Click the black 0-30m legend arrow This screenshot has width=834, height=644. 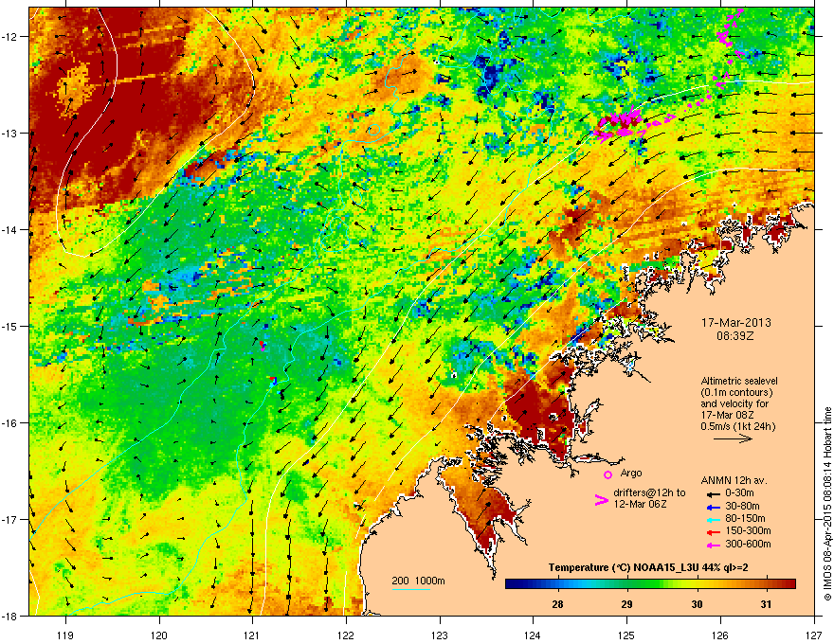(713, 493)
